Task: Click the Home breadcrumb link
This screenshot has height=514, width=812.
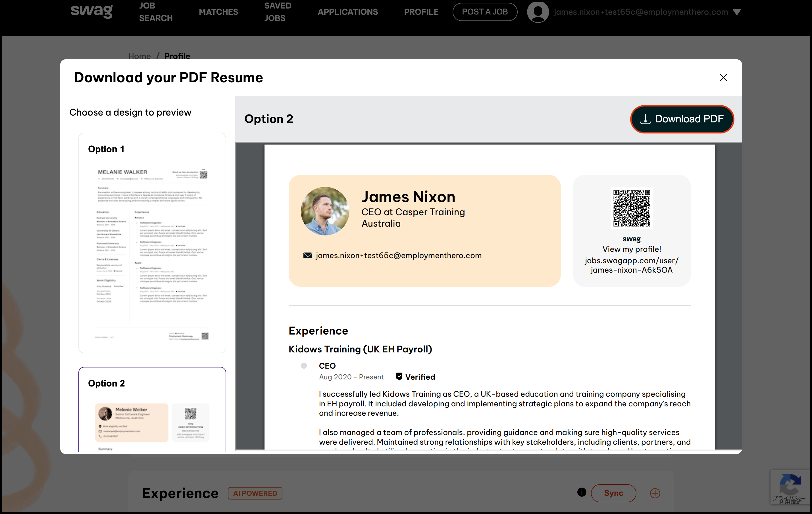Action: pyautogui.click(x=139, y=56)
